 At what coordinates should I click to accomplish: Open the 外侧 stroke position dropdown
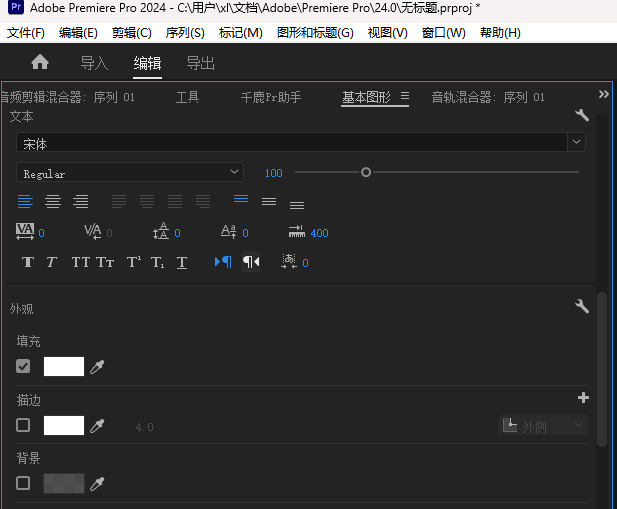pyautogui.click(x=543, y=426)
